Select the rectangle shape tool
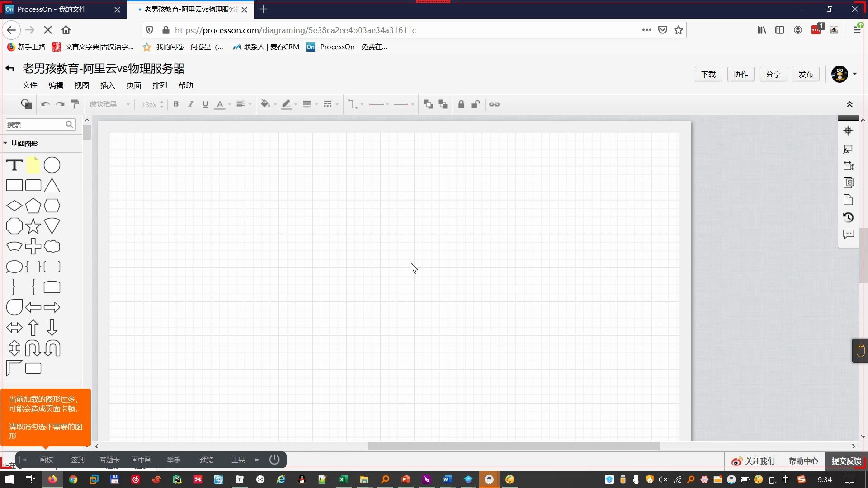This screenshot has width=868, height=488. pos(14,185)
